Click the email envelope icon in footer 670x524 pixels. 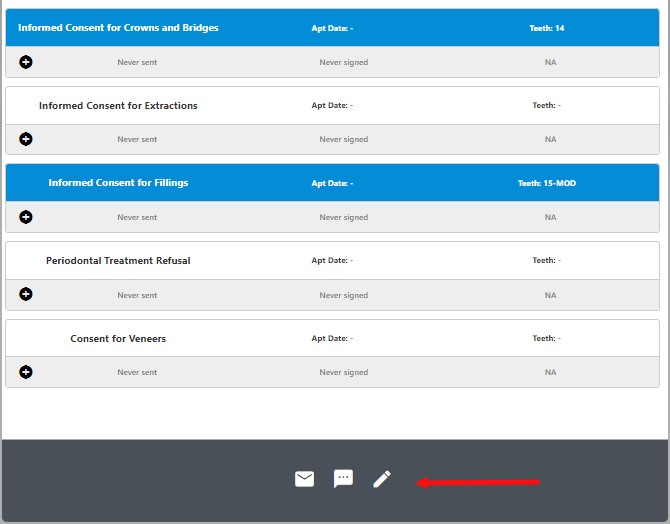[304, 479]
